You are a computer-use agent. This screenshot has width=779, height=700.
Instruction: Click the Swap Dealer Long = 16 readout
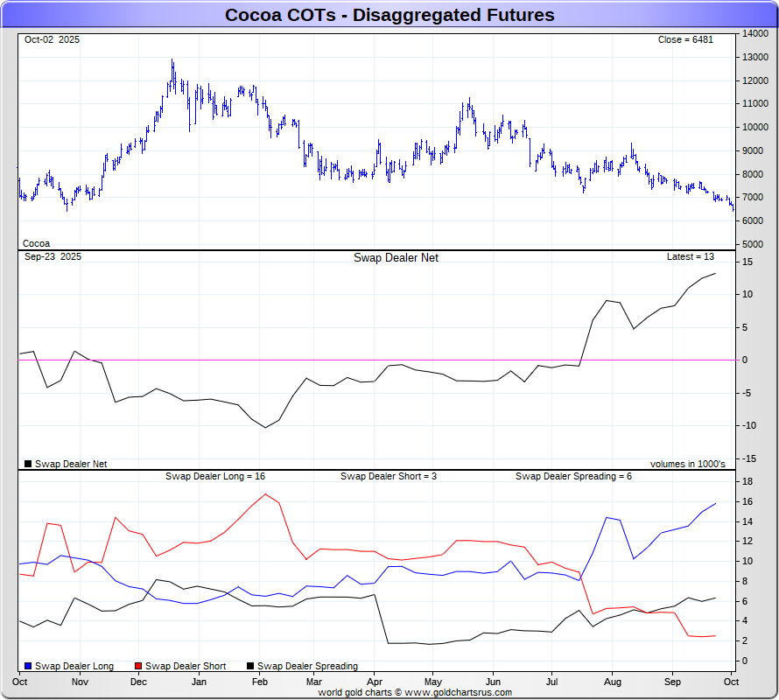[x=215, y=477]
